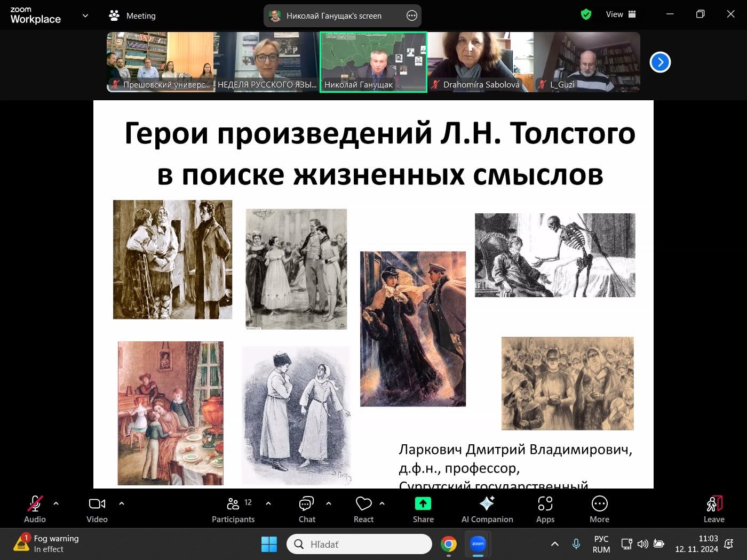Leave the meeting

click(x=714, y=509)
